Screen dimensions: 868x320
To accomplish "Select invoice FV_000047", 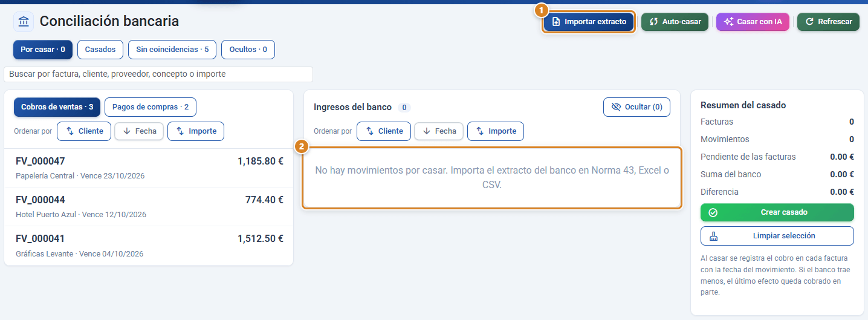I will pos(149,168).
